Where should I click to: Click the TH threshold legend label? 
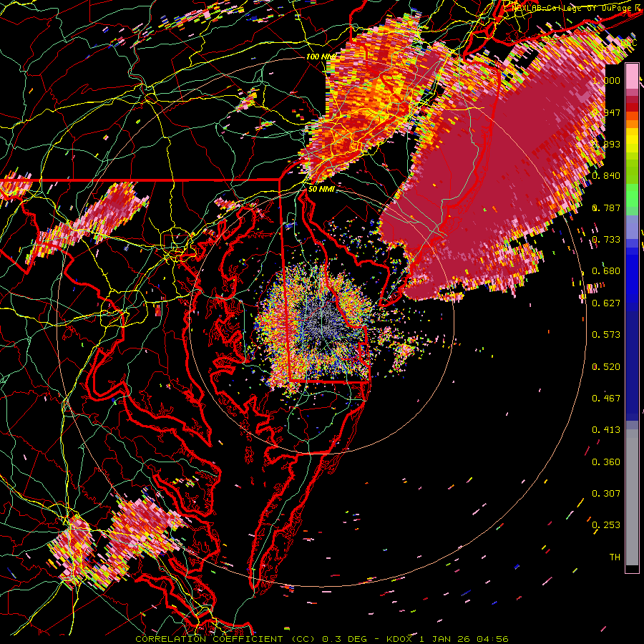615,557
